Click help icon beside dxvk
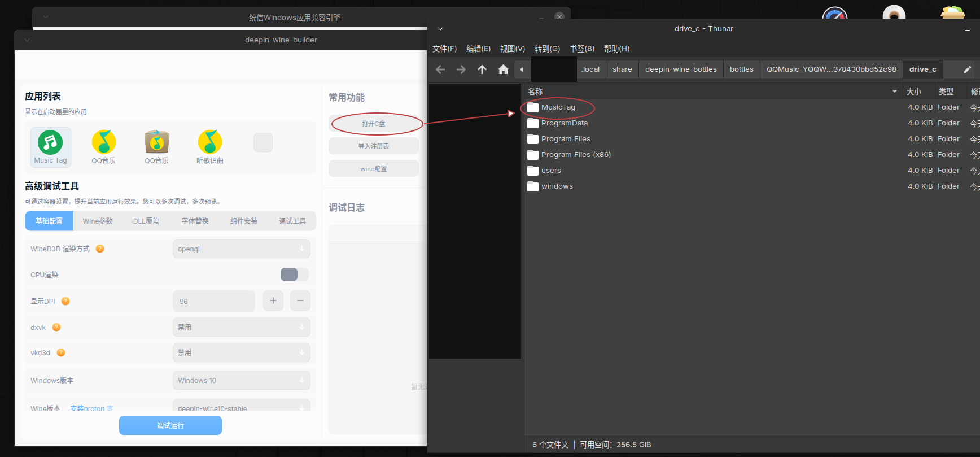 pyautogui.click(x=56, y=327)
